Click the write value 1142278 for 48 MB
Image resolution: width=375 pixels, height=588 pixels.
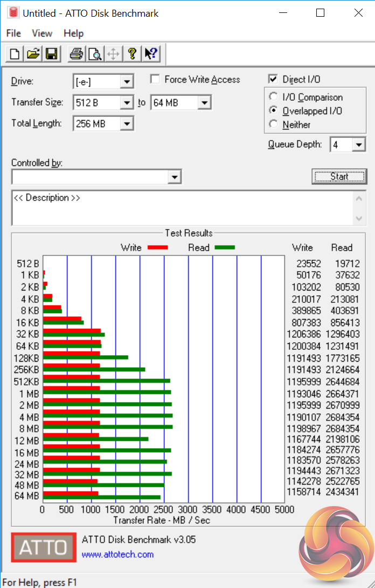304,481
